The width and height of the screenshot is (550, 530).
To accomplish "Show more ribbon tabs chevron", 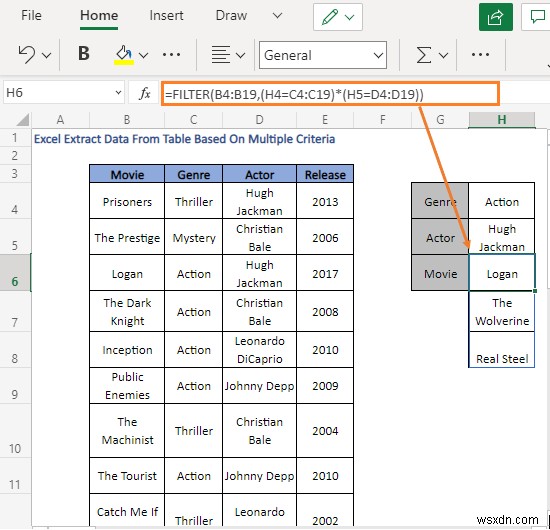I will tap(277, 16).
